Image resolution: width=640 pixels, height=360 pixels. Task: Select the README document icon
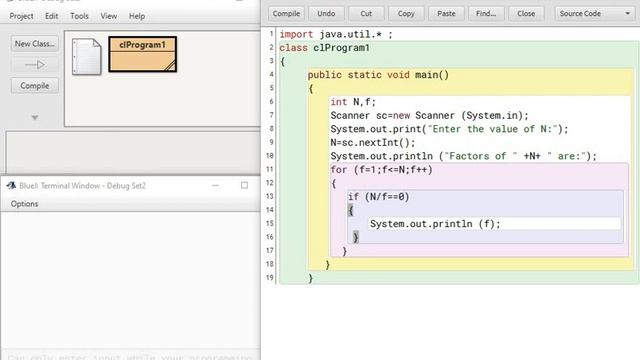[x=87, y=56]
